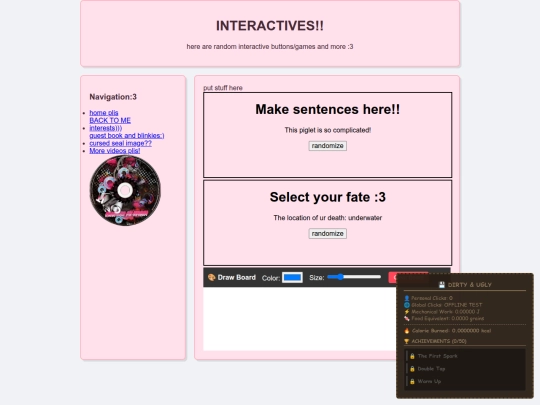
Task: Click randomize under Make sentences here!!
Action: (328, 146)
